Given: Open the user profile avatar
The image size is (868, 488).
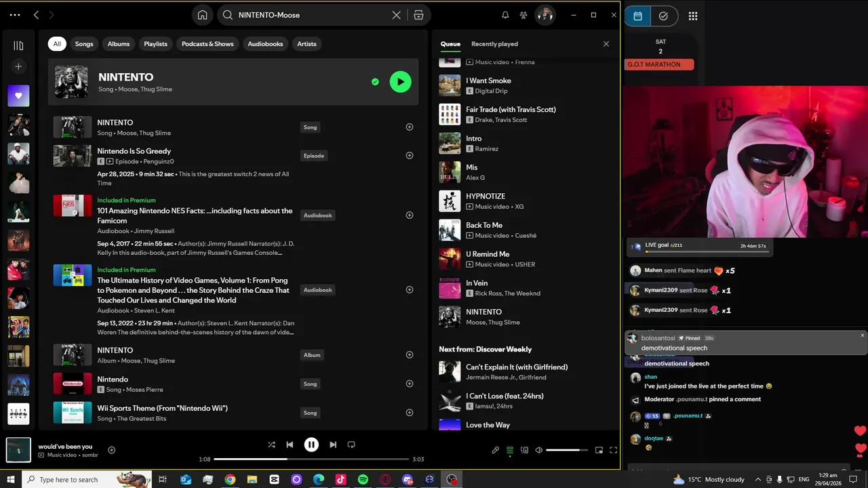Looking at the screenshot, I should pos(545,15).
